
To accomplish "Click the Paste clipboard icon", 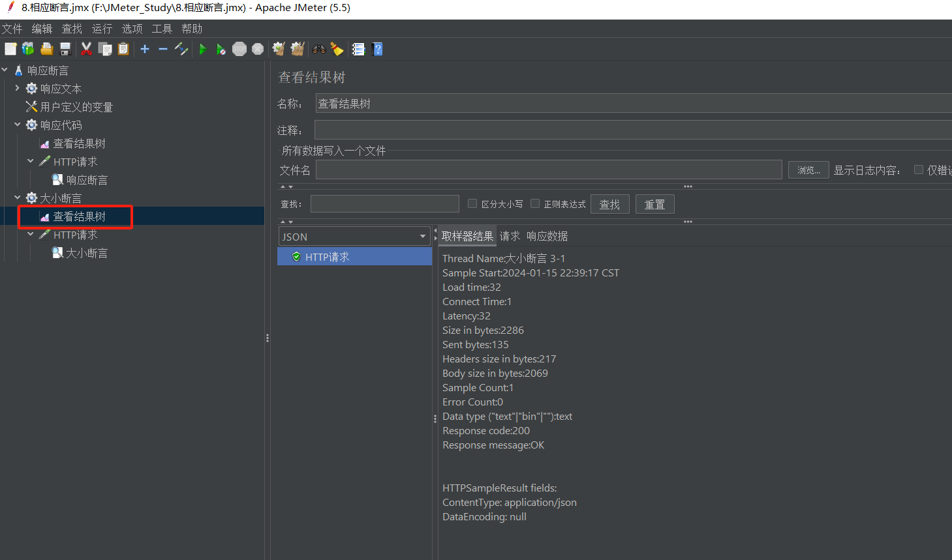I will pos(123,49).
